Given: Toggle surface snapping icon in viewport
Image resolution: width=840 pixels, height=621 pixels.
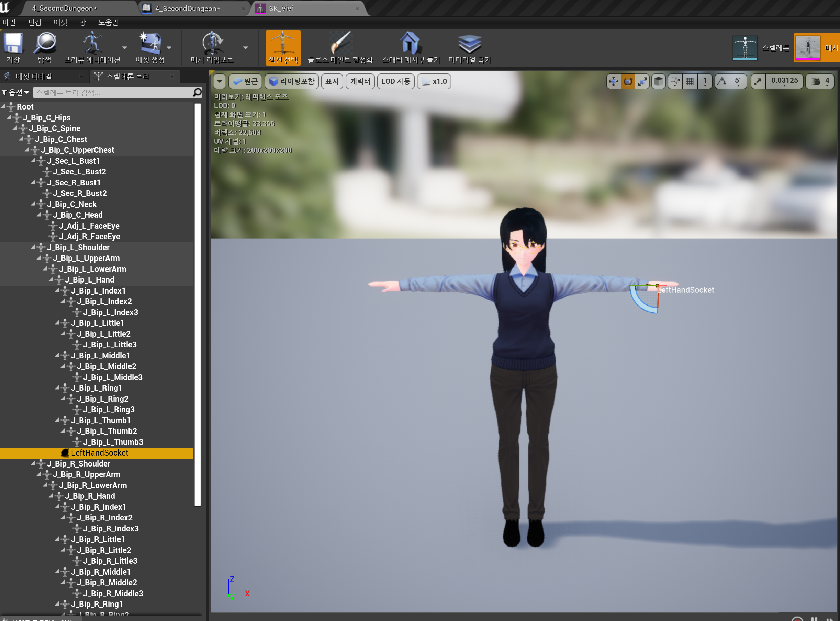Looking at the screenshot, I should click(x=675, y=81).
